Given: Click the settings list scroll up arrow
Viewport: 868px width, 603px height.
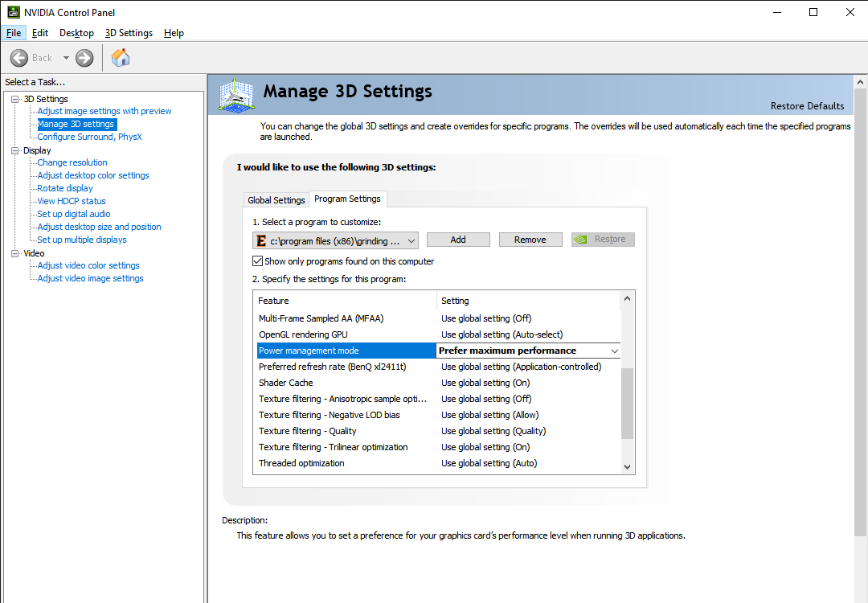Looking at the screenshot, I should point(627,298).
